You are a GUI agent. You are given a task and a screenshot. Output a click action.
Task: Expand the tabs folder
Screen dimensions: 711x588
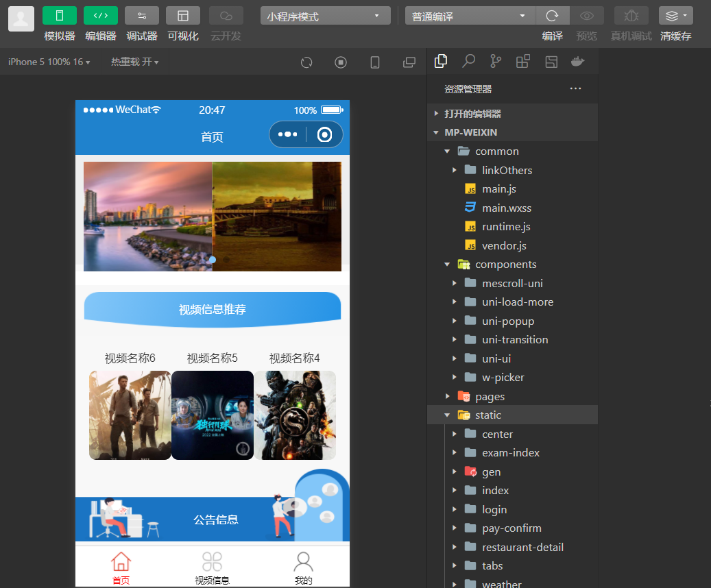click(512, 566)
